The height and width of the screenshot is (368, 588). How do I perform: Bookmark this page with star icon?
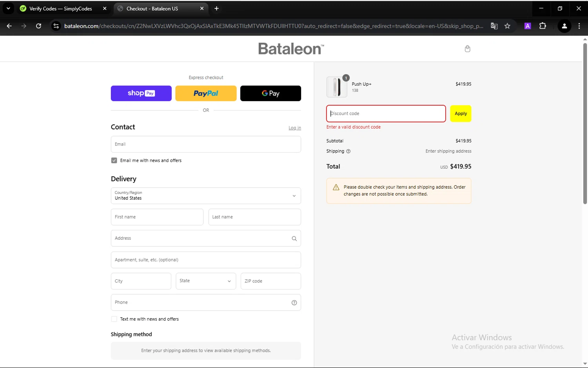(x=507, y=26)
